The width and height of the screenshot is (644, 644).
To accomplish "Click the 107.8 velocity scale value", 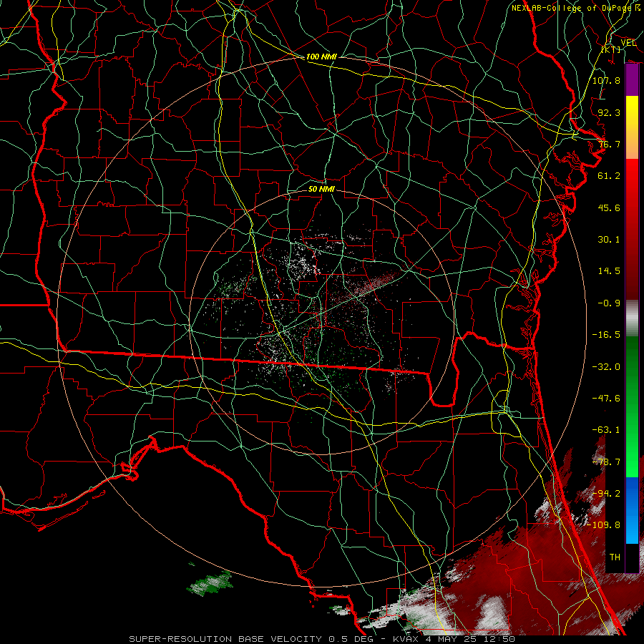I will [606, 80].
